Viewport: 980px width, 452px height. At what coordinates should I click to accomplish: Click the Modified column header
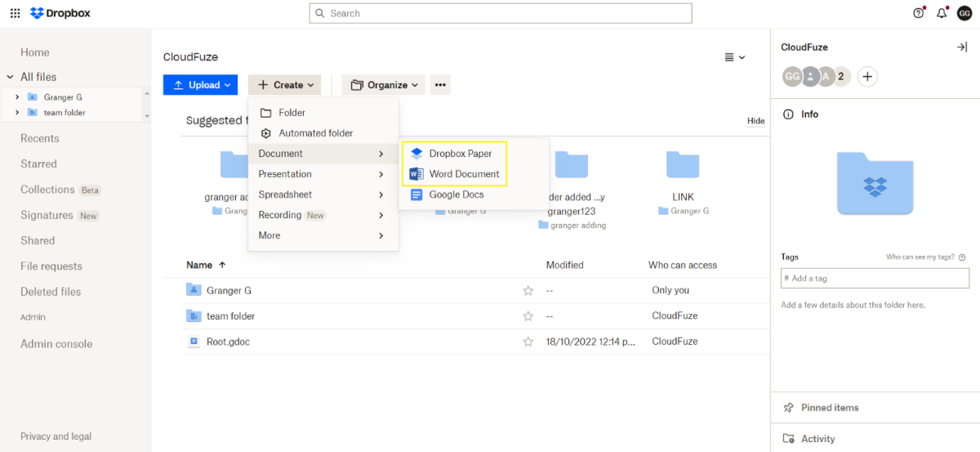point(565,265)
